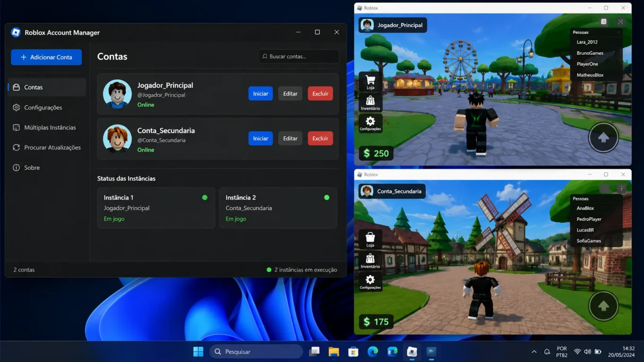Click the green status dot on Instância 2

326,197
